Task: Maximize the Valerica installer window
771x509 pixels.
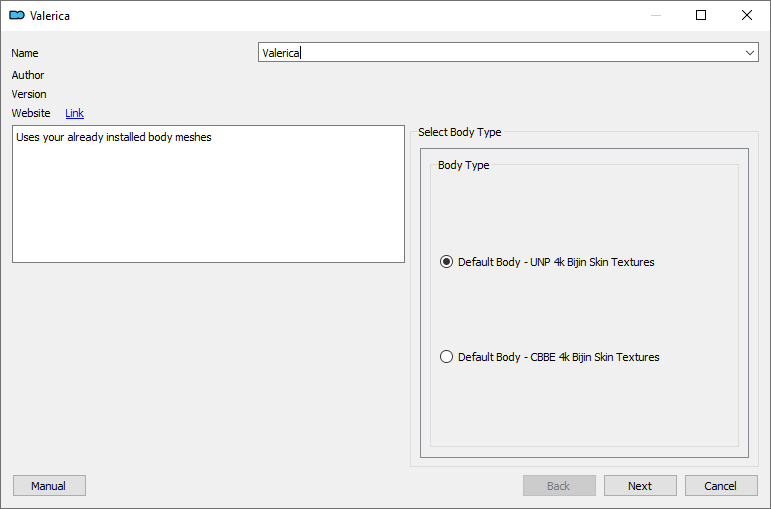Action: (x=701, y=15)
